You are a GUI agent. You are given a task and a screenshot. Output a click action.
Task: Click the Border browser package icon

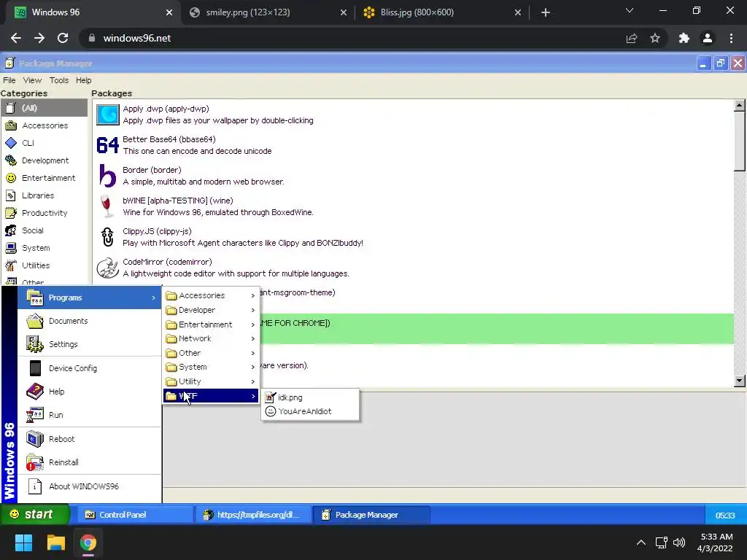pyautogui.click(x=108, y=176)
